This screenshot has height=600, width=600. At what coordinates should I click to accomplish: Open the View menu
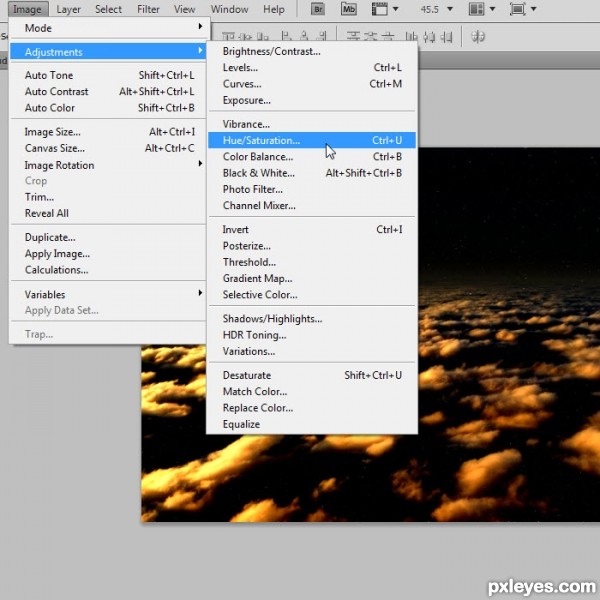coord(184,9)
